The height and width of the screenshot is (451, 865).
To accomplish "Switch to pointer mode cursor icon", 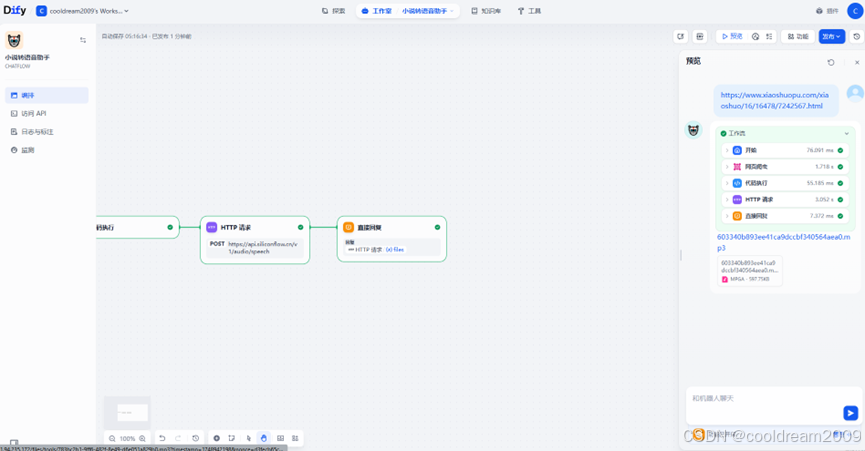I will click(x=248, y=438).
